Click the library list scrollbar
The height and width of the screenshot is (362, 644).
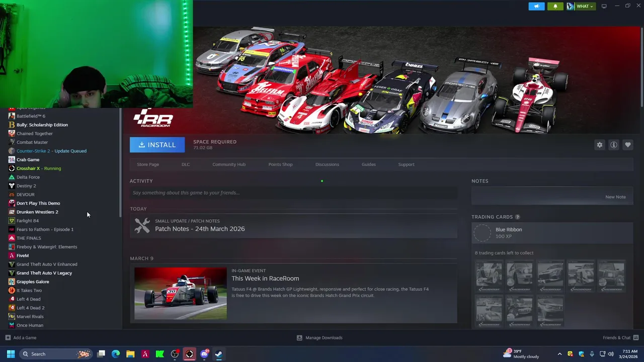click(x=120, y=162)
